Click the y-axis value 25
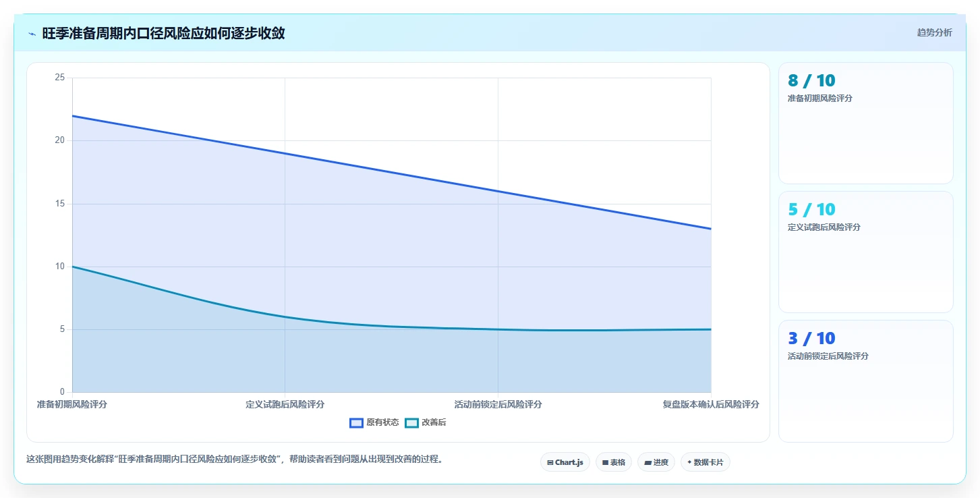 click(x=60, y=78)
